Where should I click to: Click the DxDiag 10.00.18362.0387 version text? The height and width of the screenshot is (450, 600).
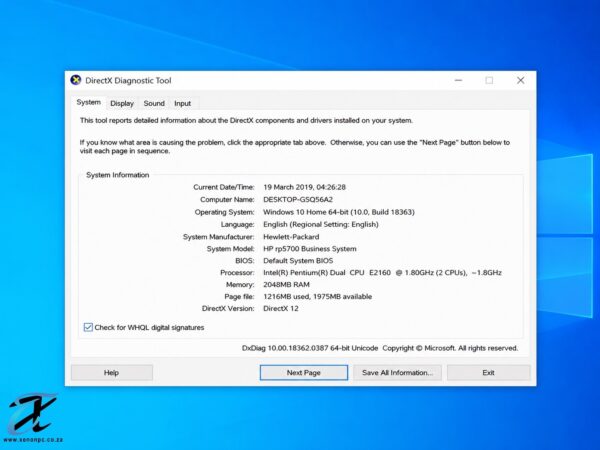(310, 348)
